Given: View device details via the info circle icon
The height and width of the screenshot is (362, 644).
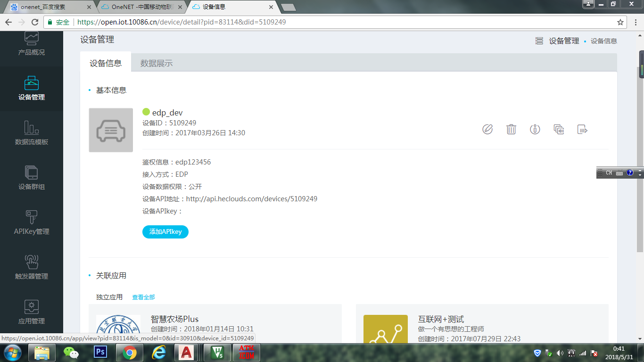Looking at the screenshot, I should tap(535, 129).
